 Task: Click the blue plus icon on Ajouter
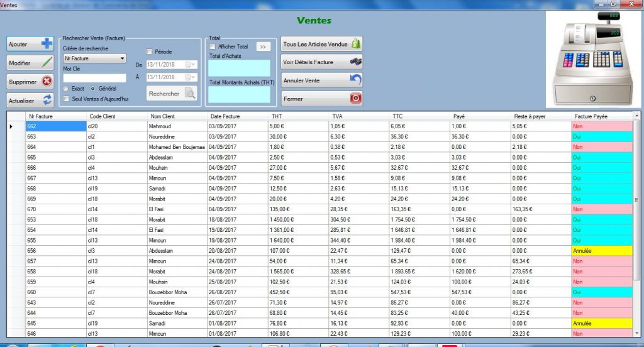(47, 44)
